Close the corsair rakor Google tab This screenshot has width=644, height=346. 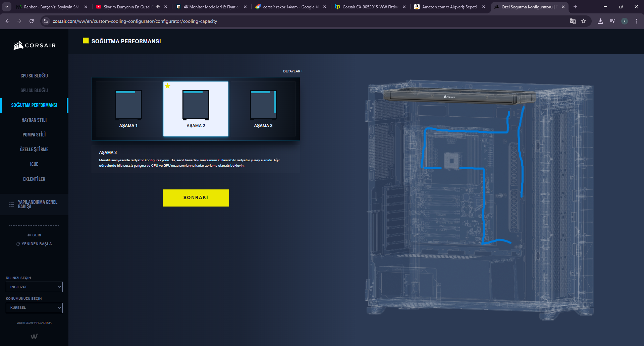[x=325, y=7]
